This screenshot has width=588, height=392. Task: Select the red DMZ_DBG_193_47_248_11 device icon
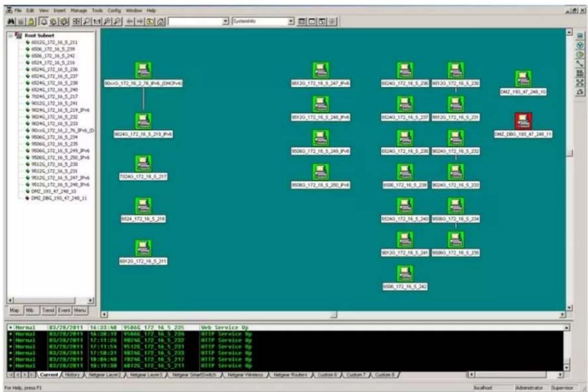[x=523, y=121]
